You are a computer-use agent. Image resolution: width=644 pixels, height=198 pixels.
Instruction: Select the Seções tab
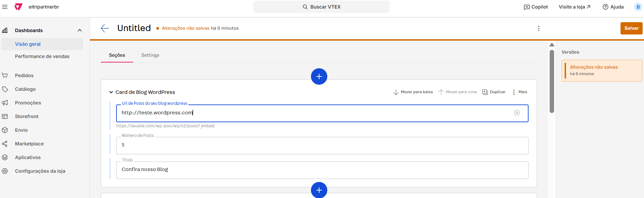coord(117,55)
